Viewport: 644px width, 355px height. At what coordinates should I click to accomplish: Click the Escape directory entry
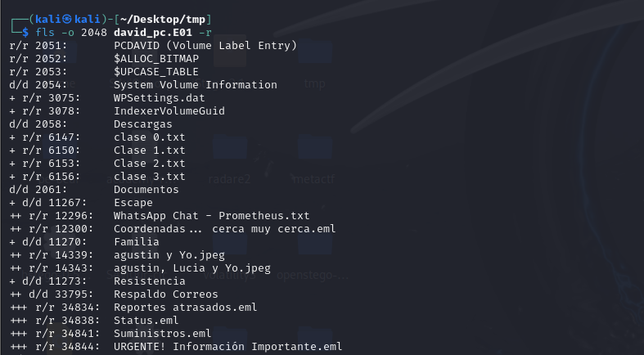point(133,202)
